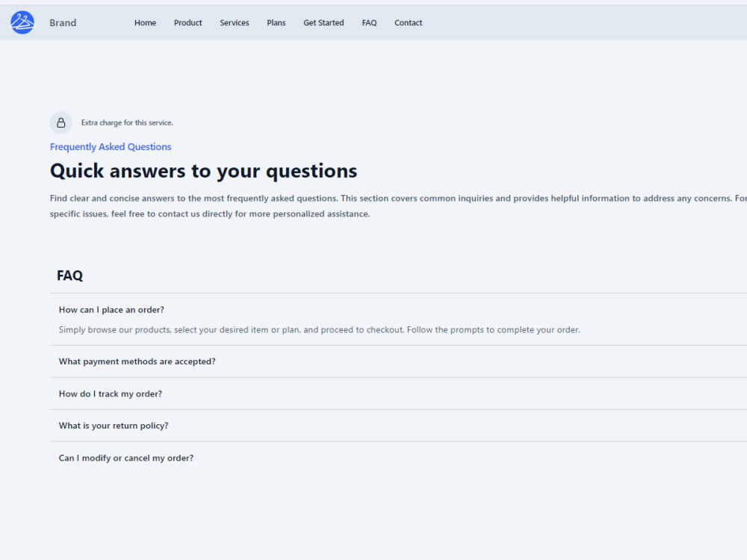Click the paragraph starting 'Find clear and concise answers'

pyautogui.click(x=398, y=206)
